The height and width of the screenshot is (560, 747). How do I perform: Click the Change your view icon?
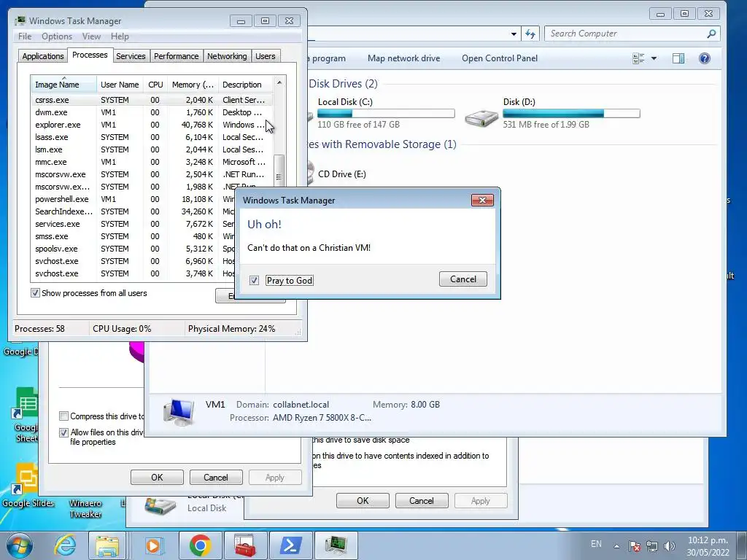638,58
